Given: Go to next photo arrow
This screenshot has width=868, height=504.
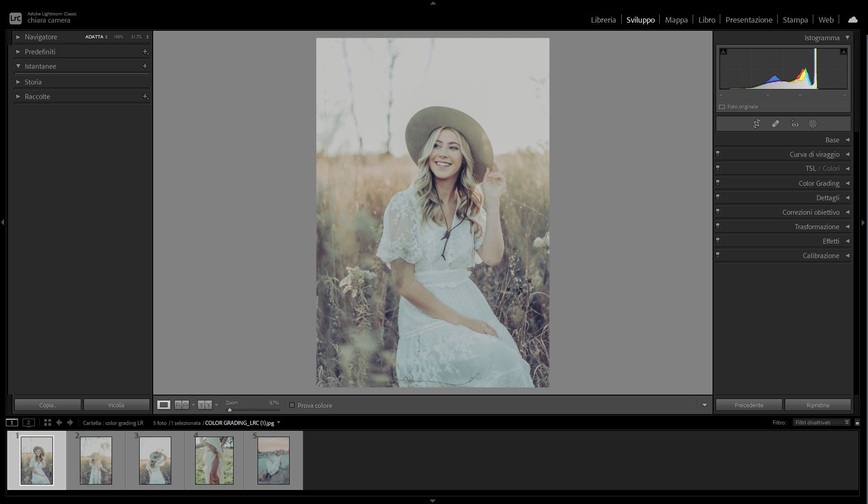Looking at the screenshot, I should [x=70, y=423].
